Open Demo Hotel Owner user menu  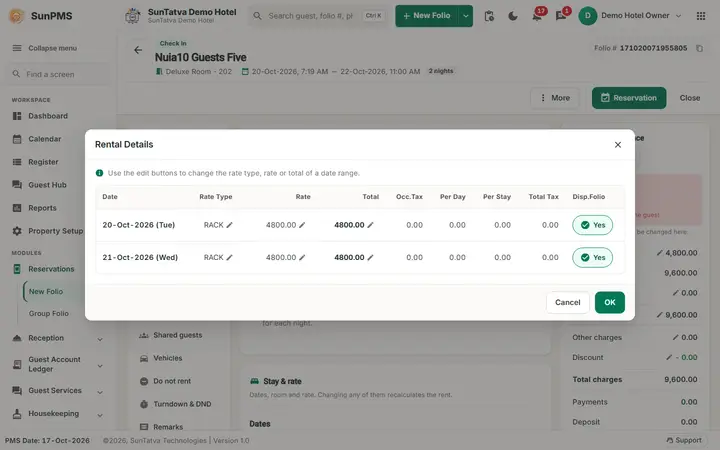[630, 16]
